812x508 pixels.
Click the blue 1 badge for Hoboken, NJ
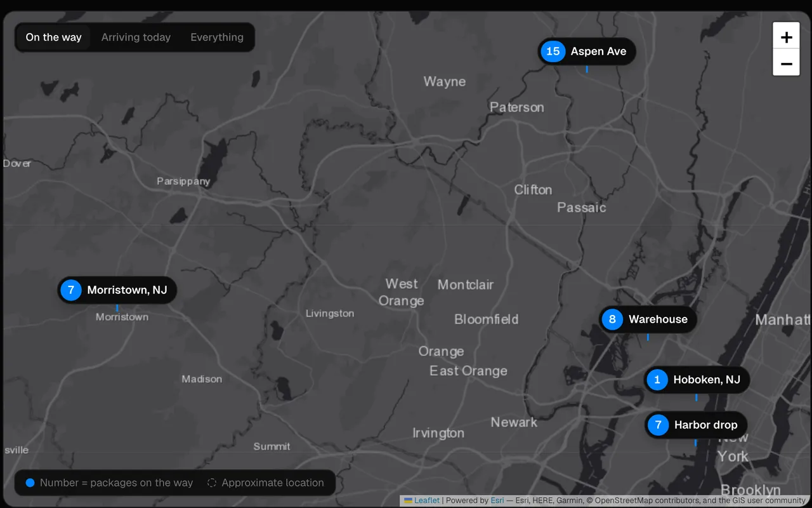pos(657,380)
